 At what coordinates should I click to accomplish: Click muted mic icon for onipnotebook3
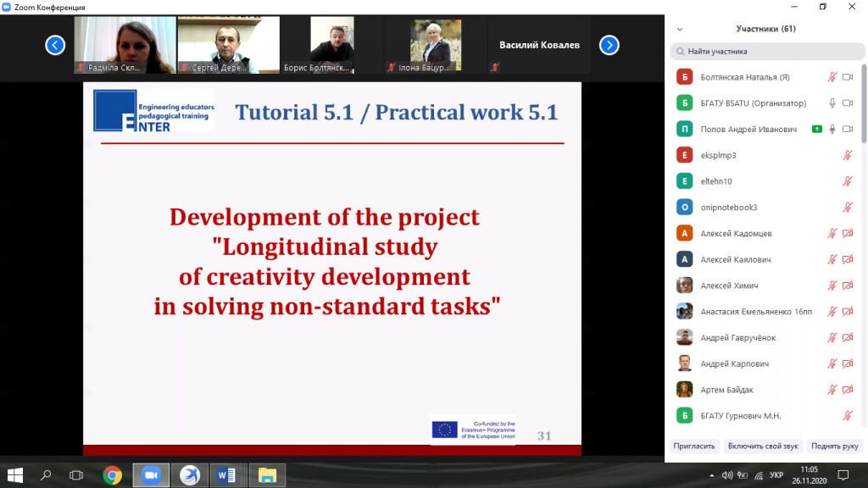[x=848, y=207]
